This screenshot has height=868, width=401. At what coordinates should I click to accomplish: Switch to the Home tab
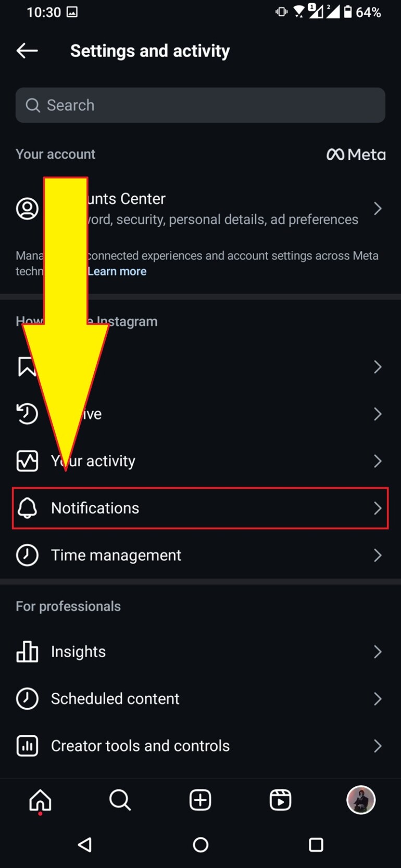pyautogui.click(x=40, y=800)
